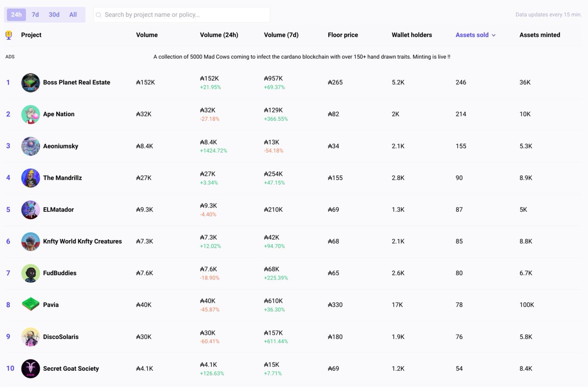Viewport: 588px width, 387px height.
Task: Sort by Assets minted column
Action: point(540,35)
